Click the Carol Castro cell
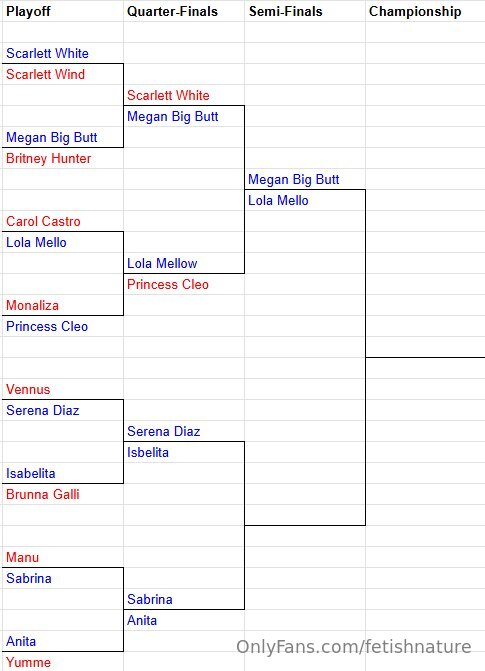The height and width of the screenshot is (671, 485). (63, 221)
